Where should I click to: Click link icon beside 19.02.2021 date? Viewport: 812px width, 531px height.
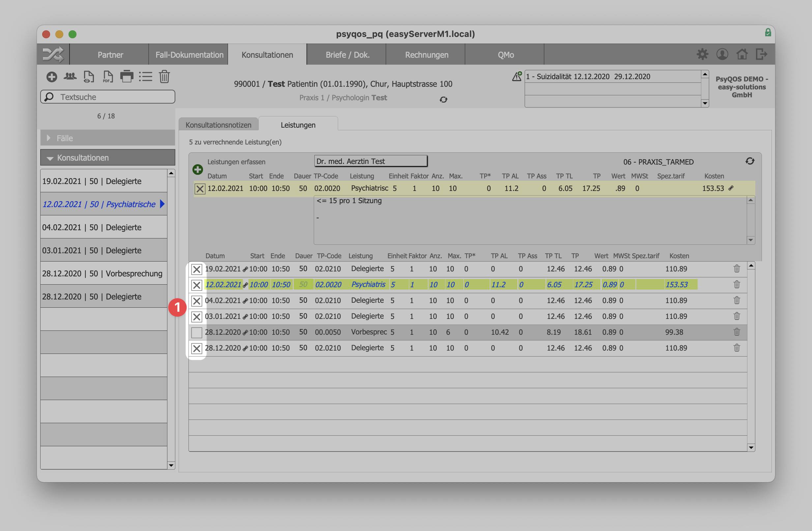[x=245, y=269]
